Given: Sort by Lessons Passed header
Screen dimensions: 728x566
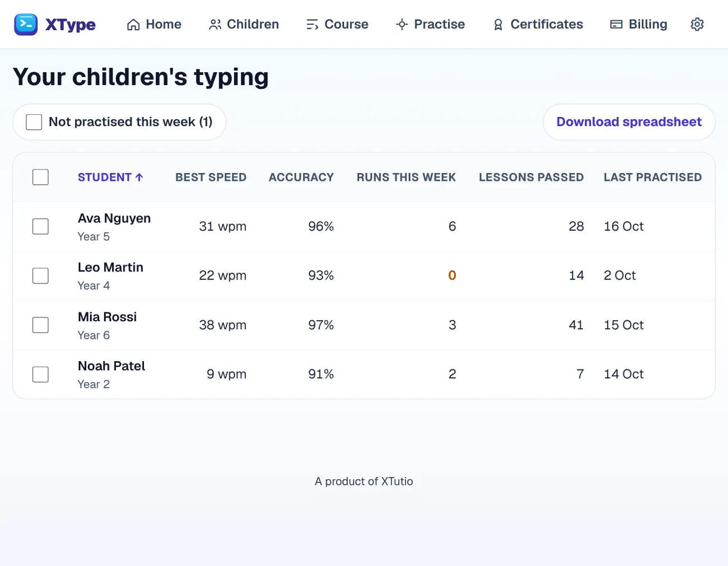Looking at the screenshot, I should [531, 177].
